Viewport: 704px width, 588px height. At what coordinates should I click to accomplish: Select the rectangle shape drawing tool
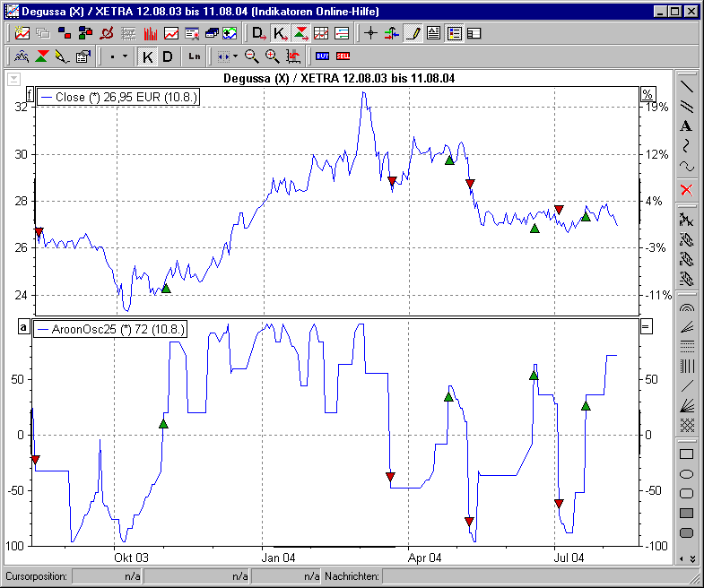[686, 454]
